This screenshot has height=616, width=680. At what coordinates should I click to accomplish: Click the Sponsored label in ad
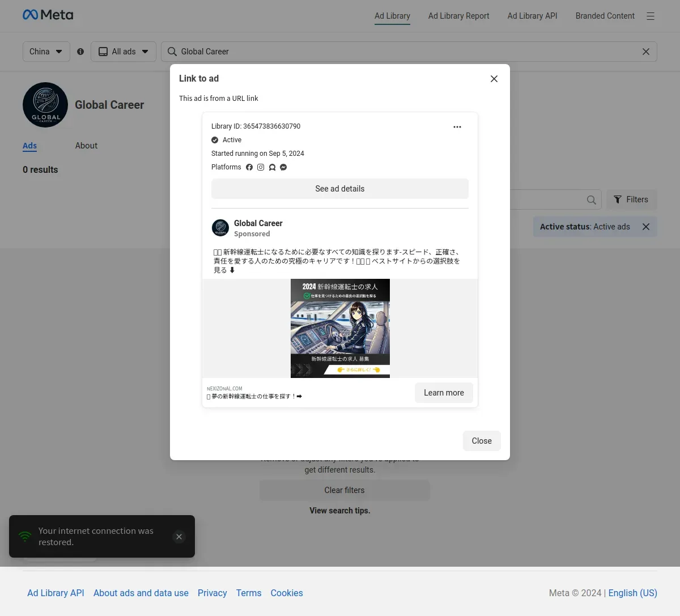point(252,234)
